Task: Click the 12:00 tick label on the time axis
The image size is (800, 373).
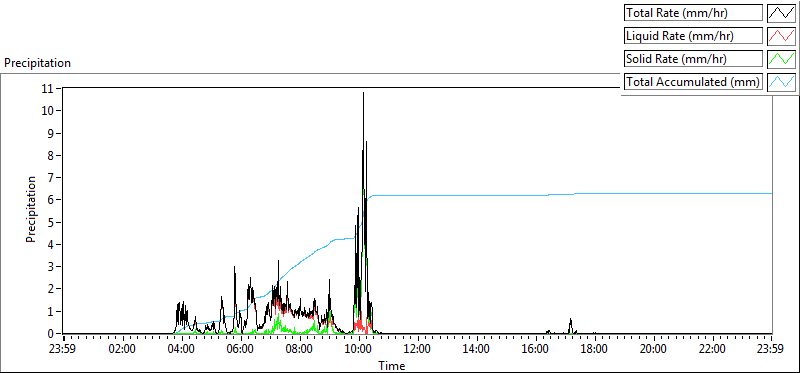Action: pyautogui.click(x=418, y=350)
